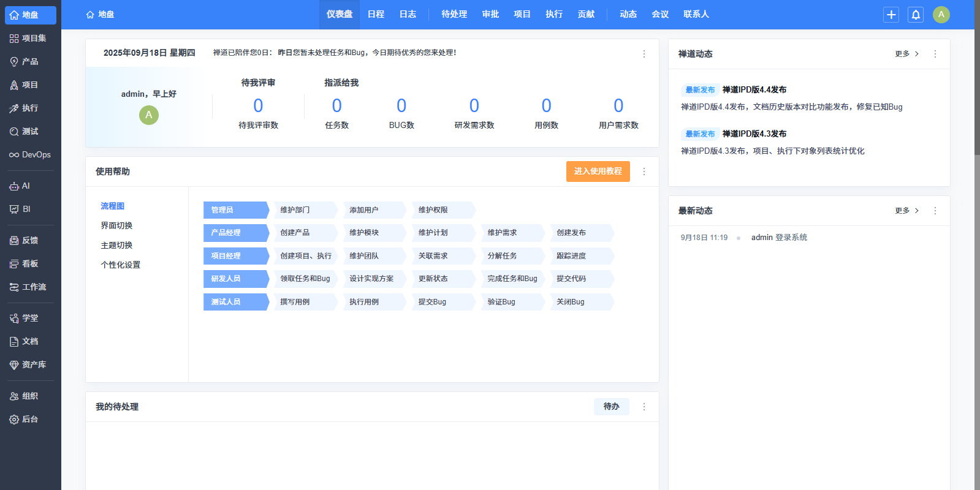Switch to the 日程 tab
This screenshot has height=490, width=980.
click(x=376, y=14)
